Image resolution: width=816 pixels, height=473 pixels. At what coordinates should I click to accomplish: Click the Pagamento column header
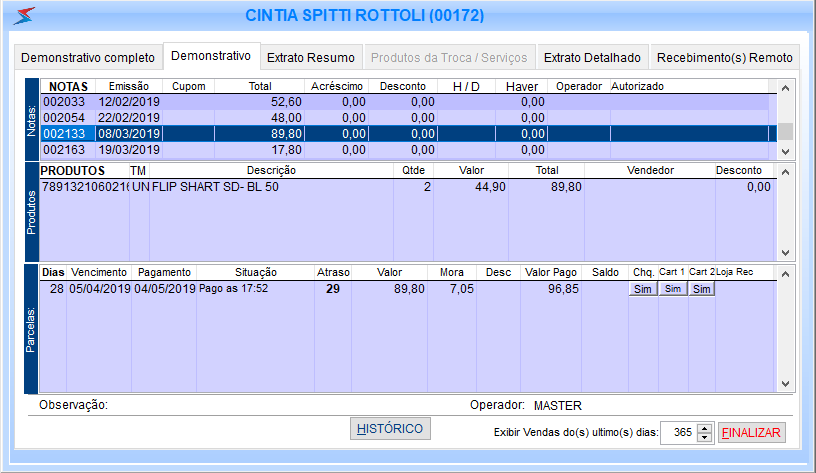(x=164, y=273)
